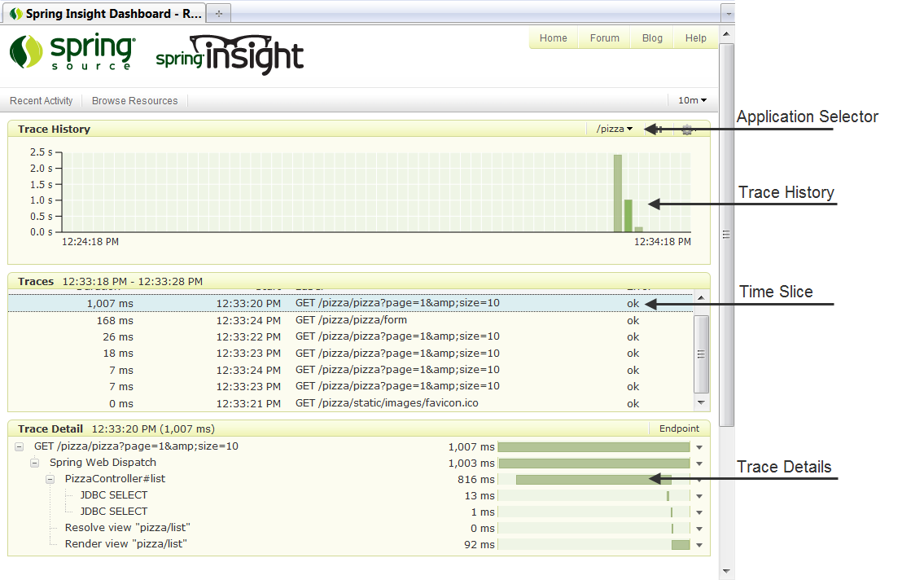
Task: Open a new browser tab
Action: tap(218, 14)
